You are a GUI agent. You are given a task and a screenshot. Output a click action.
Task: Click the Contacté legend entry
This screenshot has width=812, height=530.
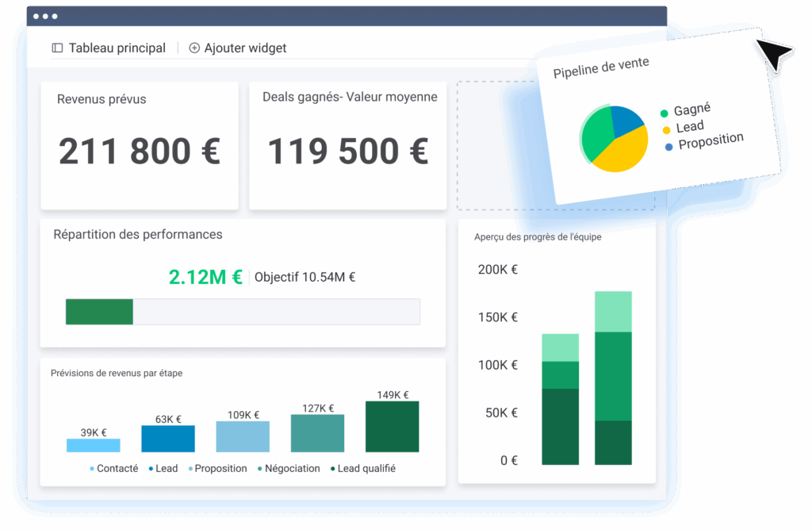(114, 468)
